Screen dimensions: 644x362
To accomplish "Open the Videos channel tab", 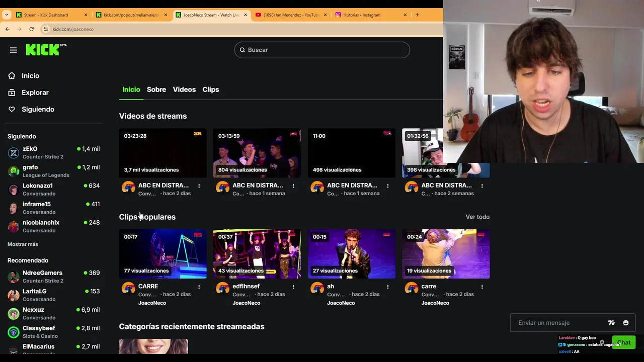I will 184,89.
